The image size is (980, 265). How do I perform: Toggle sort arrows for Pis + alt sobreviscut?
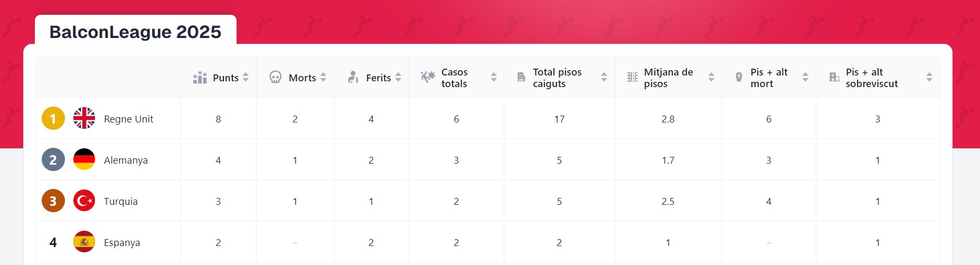pos(929,78)
